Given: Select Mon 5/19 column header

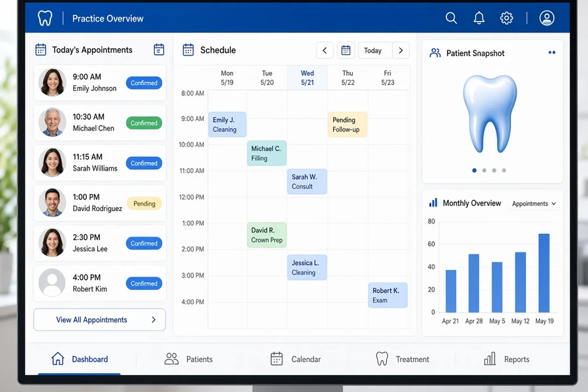Looking at the screenshot, I should coord(227,78).
